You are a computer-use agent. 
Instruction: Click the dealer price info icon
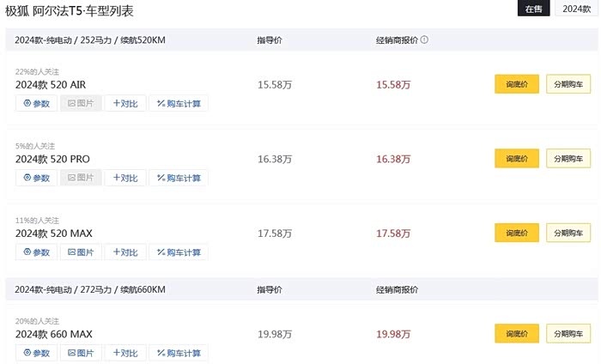(424, 40)
